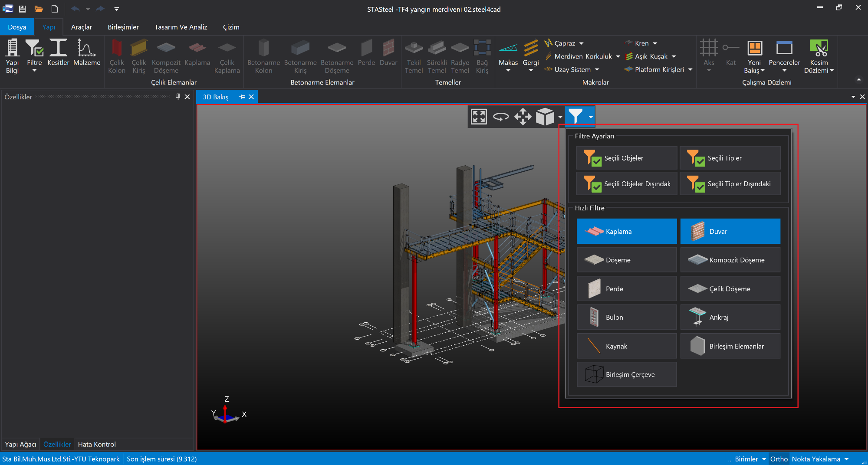Activate the Pan move-arrows tool
Image resolution: width=868 pixels, height=465 pixels.
point(523,117)
